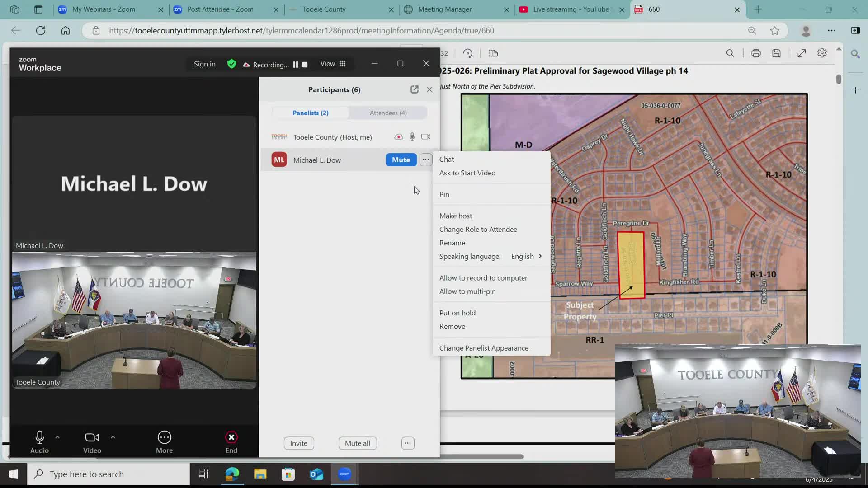Image resolution: width=868 pixels, height=488 pixels.
Task: Pause the Zoom recording
Action: coord(296,64)
